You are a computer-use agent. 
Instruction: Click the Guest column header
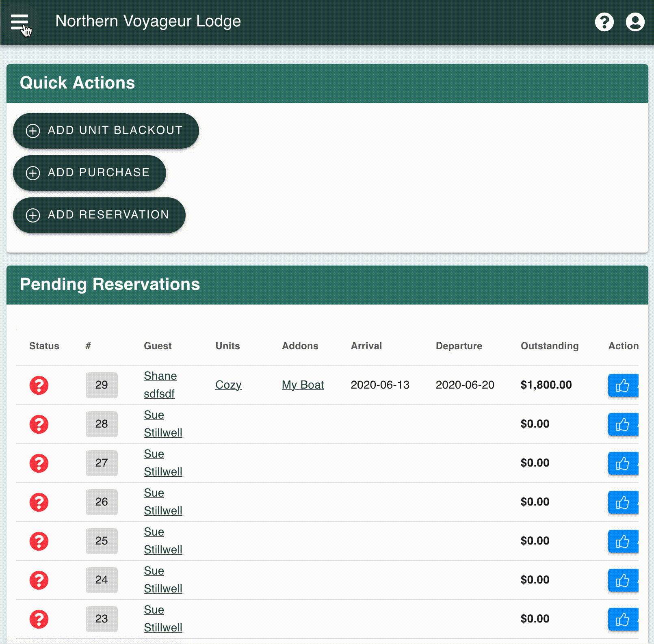tap(158, 346)
